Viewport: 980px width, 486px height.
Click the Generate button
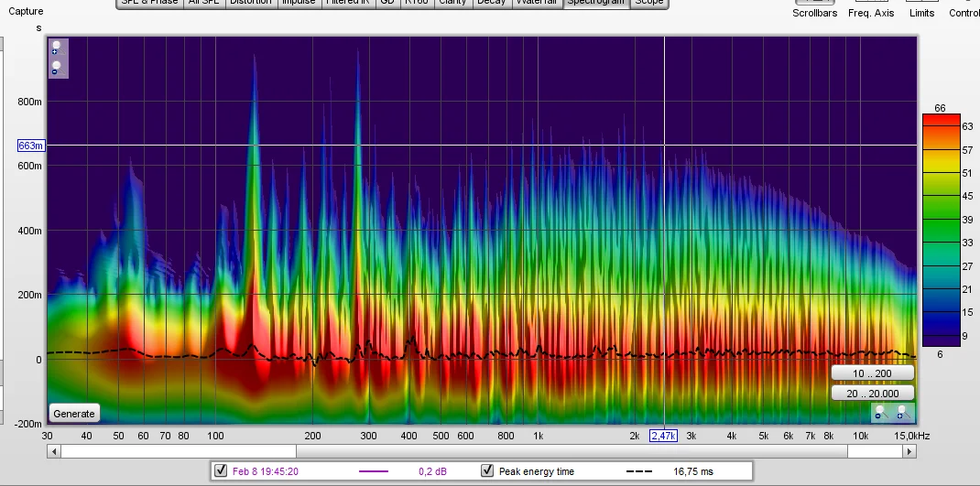pyautogui.click(x=74, y=414)
